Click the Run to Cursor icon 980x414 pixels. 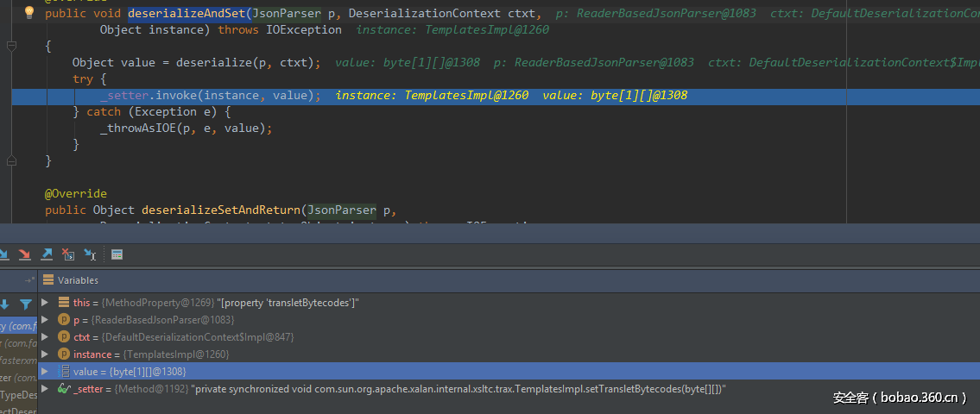coord(90,254)
